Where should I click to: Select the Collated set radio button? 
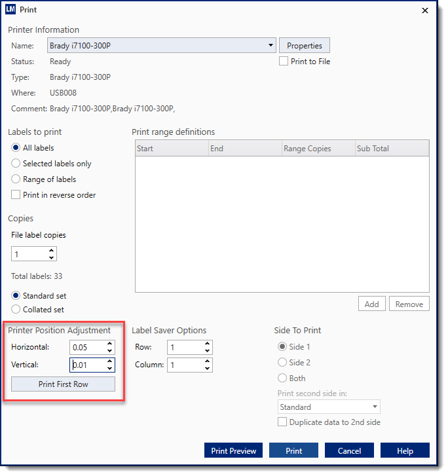[16, 310]
